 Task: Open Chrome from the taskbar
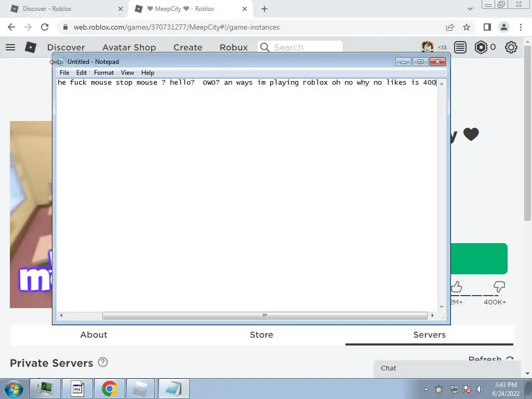(109, 389)
